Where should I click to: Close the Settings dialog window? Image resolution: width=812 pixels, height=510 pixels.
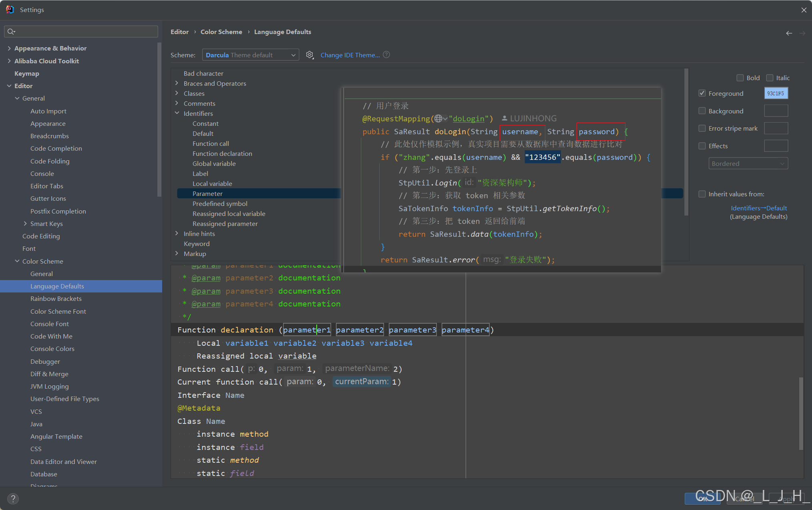[x=804, y=10]
